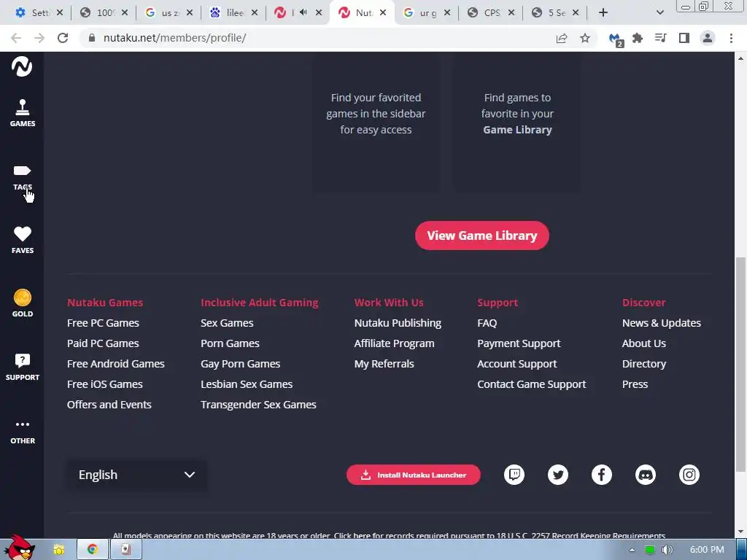The width and height of the screenshot is (747, 560).
Task: Click the taskbar clock showing 6:00 PM
Action: point(707,550)
